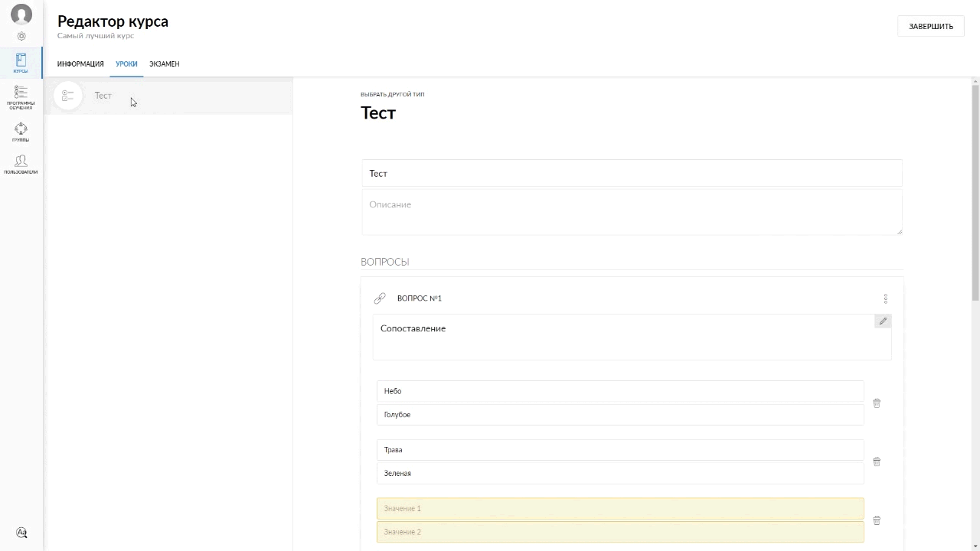Viewport: 980px width, 551px height.
Task: Go to the Курсы section in the sidebar
Action: tap(21, 63)
